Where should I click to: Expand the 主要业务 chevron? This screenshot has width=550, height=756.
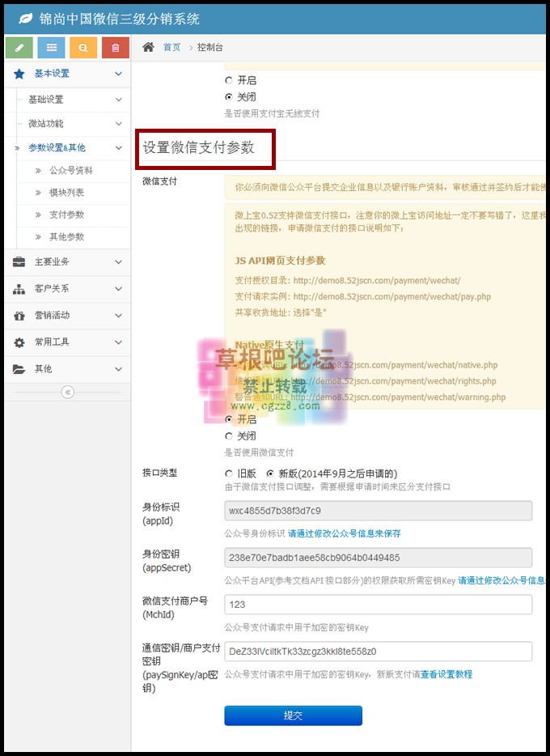[x=118, y=261]
